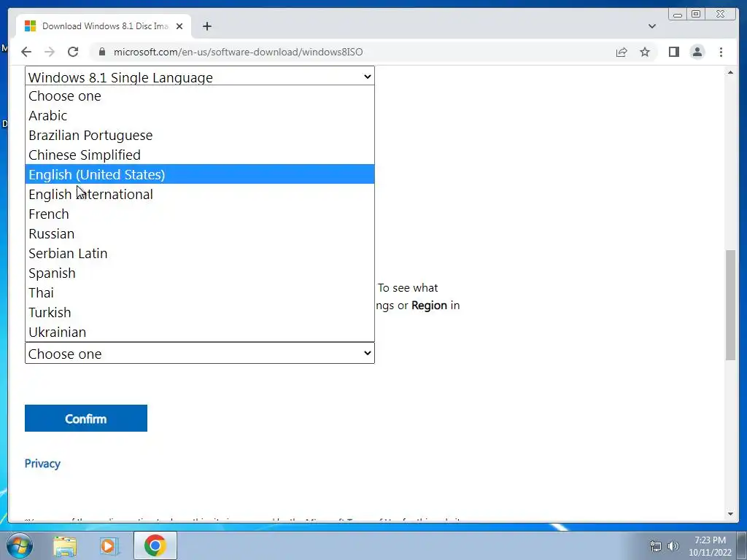The height and width of the screenshot is (560, 747).
Task: Select Choose one in the language list
Action: pos(200,96)
